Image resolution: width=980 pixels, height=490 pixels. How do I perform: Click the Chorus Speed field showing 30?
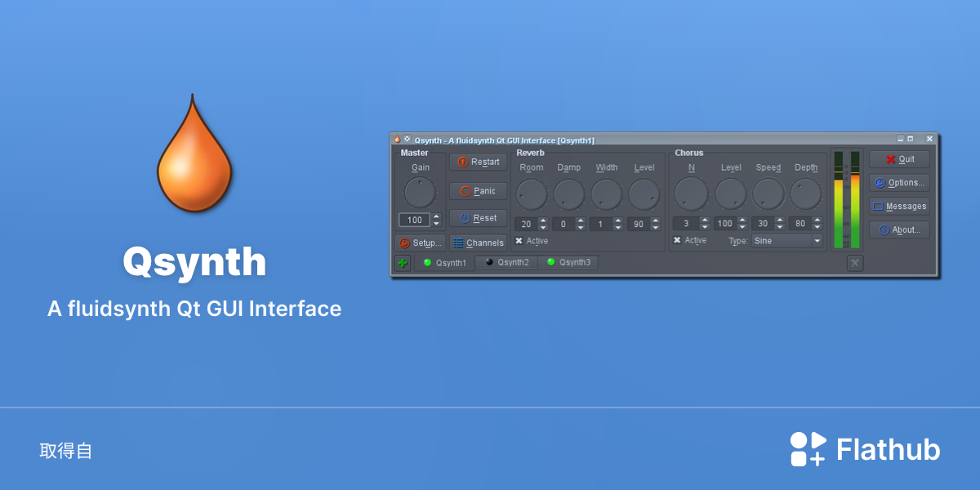point(763,224)
